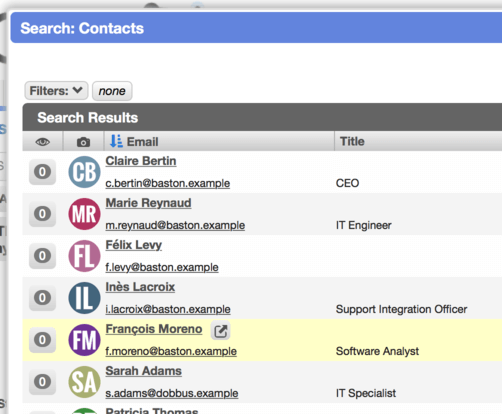
Task: Click Marie Reynaud's MR avatar
Action: pos(84,214)
